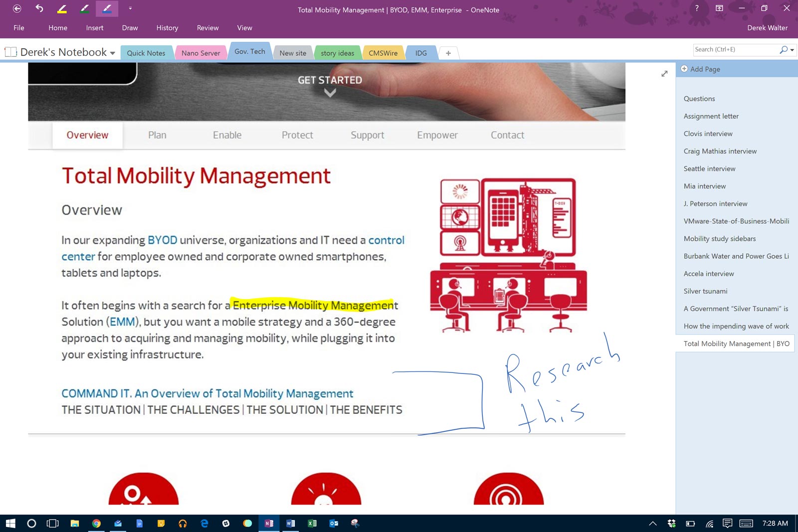Screen dimensions: 798x532
Task: Switch to the New site section
Action: pos(293,53)
